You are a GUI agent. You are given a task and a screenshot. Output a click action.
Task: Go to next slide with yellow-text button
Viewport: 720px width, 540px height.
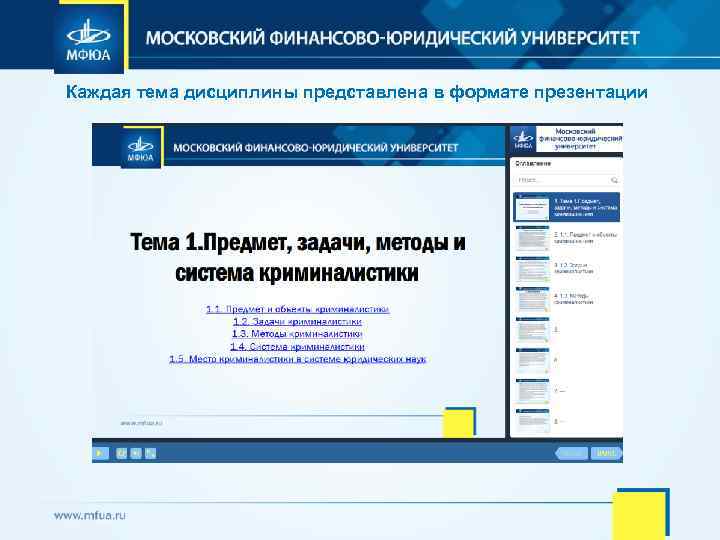606,453
